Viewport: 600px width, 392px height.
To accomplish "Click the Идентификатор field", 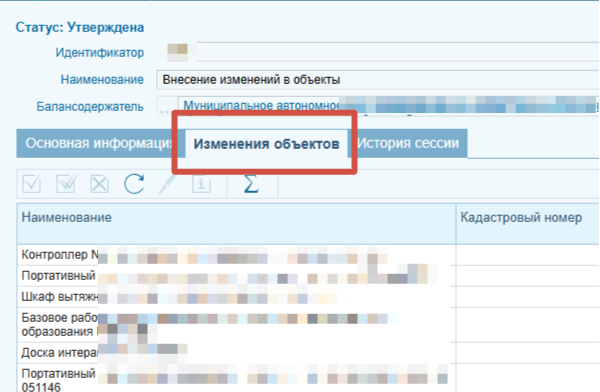I will (x=378, y=52).
